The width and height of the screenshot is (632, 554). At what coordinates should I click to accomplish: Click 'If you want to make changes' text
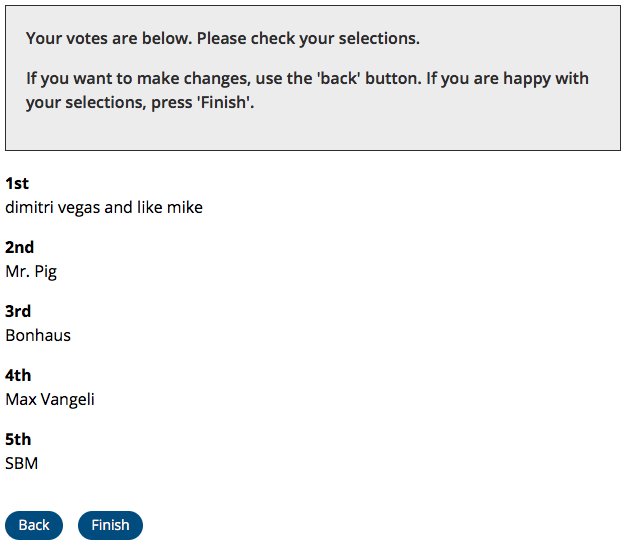point(138,78)
